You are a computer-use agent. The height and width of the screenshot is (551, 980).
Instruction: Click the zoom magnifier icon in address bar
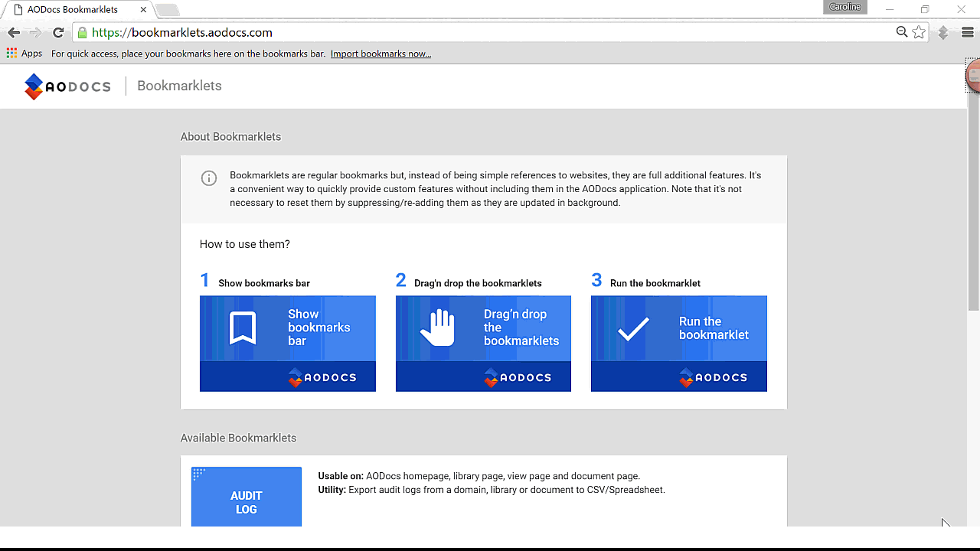tap(902, 32)
